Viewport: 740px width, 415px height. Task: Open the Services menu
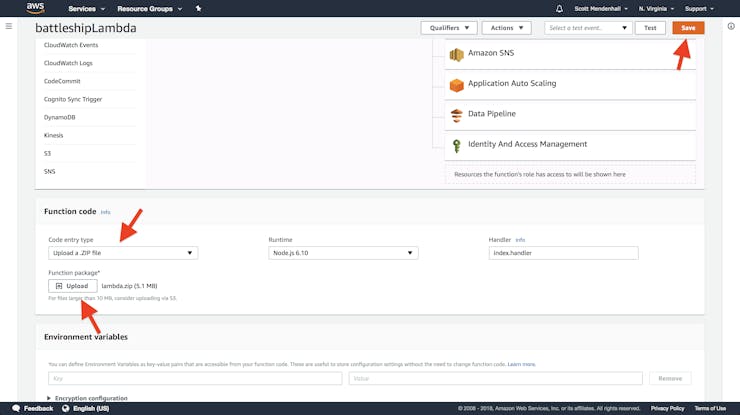(86, 8)
